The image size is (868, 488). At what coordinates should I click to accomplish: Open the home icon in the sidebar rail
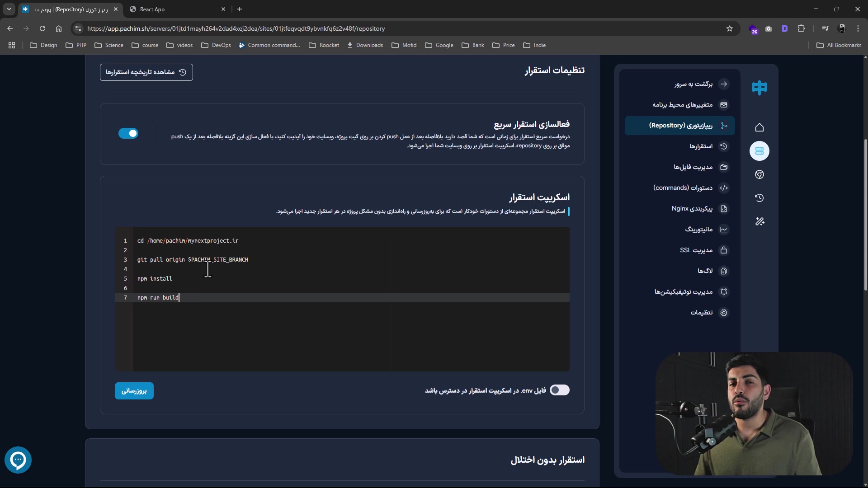tap(759, 127)
